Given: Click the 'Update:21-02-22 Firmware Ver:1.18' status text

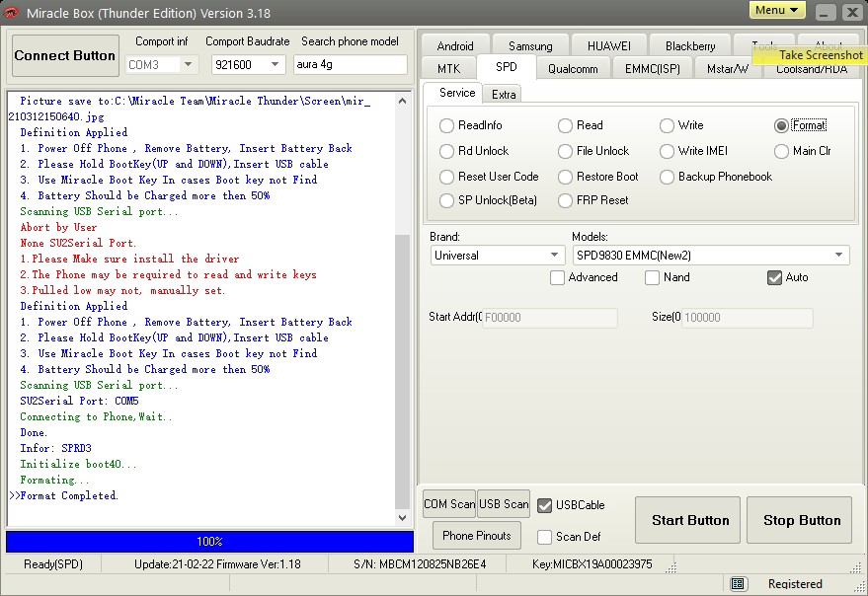Looking at the screenshot, I should pos(217,564).
